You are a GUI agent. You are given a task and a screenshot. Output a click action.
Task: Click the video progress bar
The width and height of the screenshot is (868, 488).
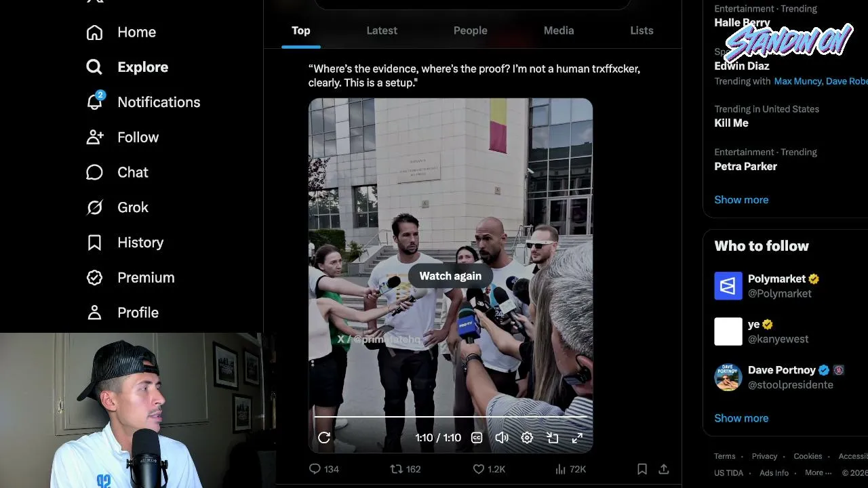[x=450, y=417]
